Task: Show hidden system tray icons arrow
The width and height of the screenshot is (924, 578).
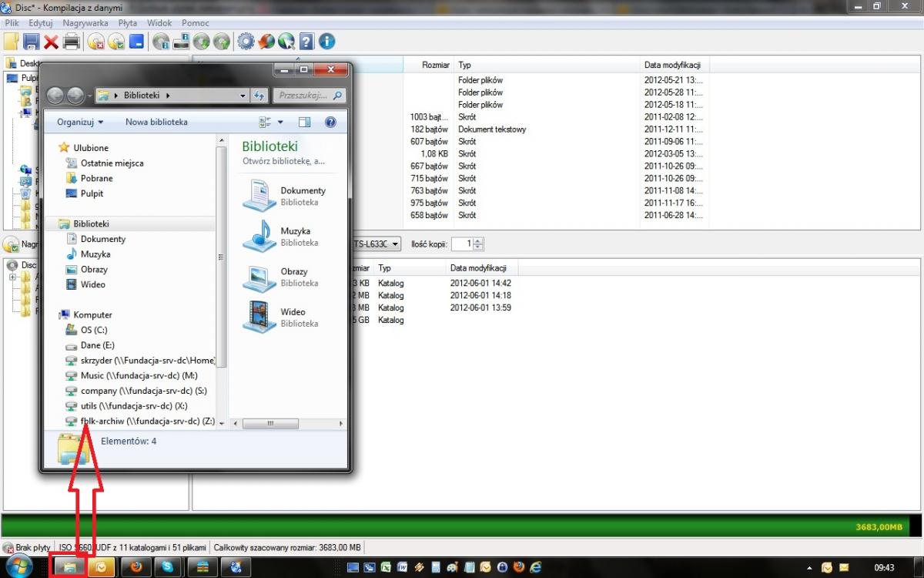Action: pyautogui.click(x=810, y=567)
